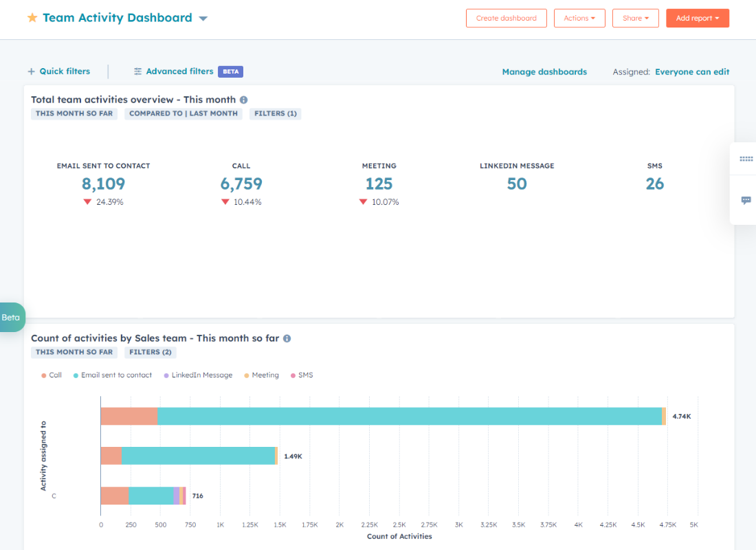The height and width of the screenshot is (550, 756).
Task: Toggle Meeting visibility in the legend
Action: tap(261, 375)
